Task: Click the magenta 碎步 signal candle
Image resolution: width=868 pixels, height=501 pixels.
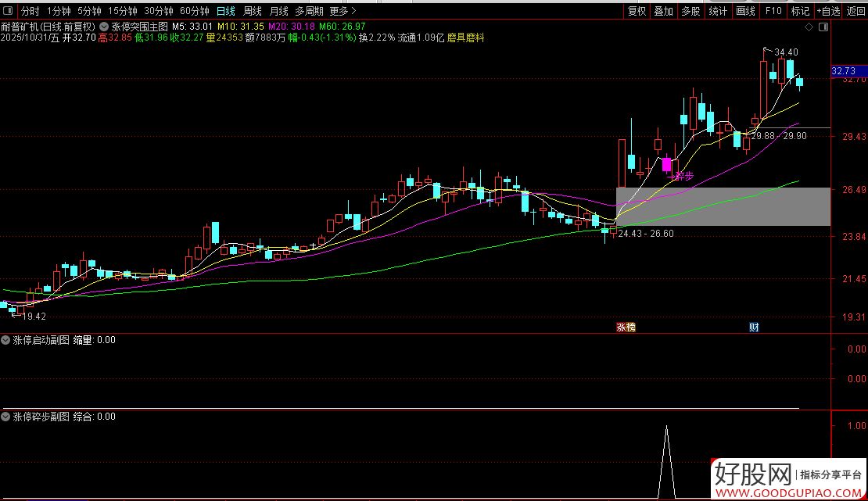Action: 666,164
